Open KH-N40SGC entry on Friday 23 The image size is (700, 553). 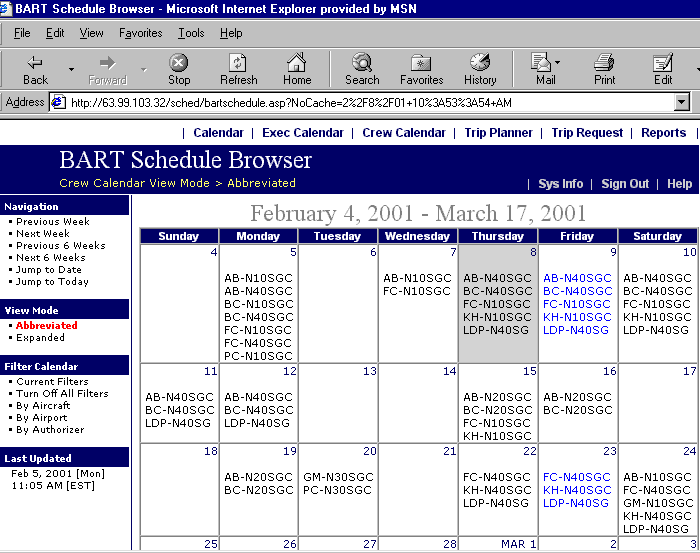[x=577, y=490]
